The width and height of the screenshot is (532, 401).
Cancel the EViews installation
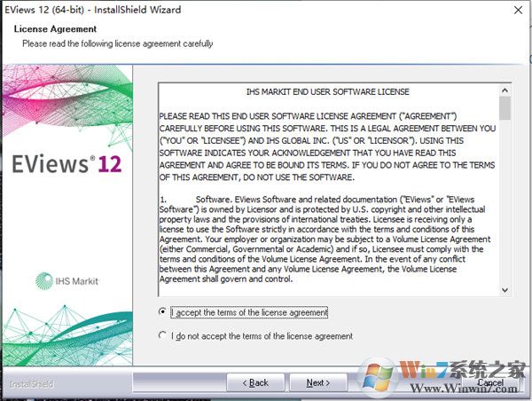pos(490,382)
